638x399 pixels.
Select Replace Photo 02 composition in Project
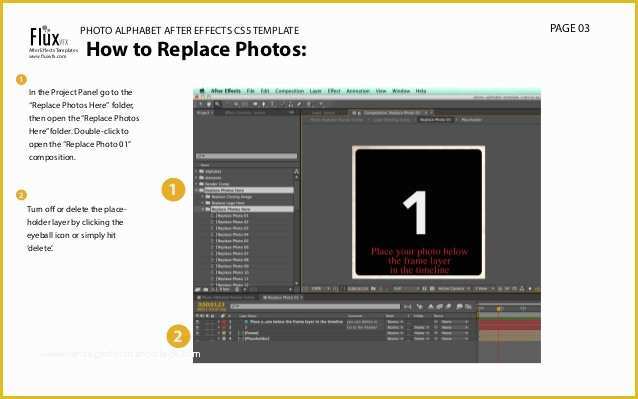(232, 222)
